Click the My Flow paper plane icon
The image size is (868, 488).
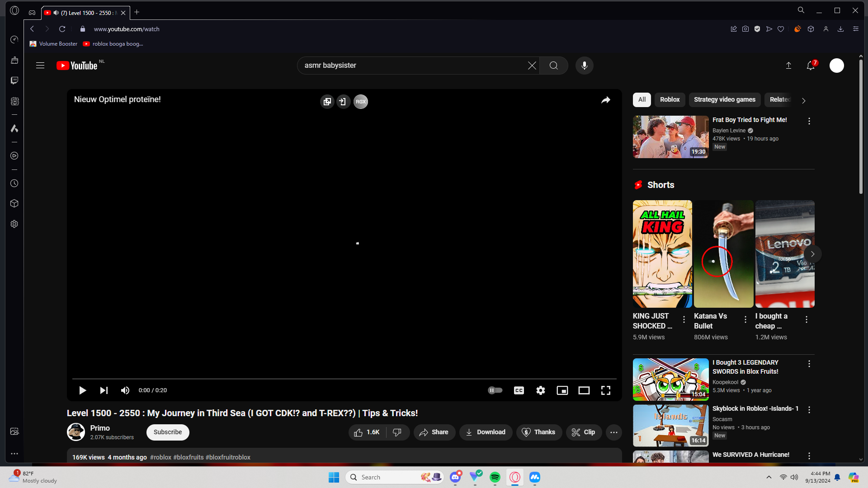pos(769,29)
